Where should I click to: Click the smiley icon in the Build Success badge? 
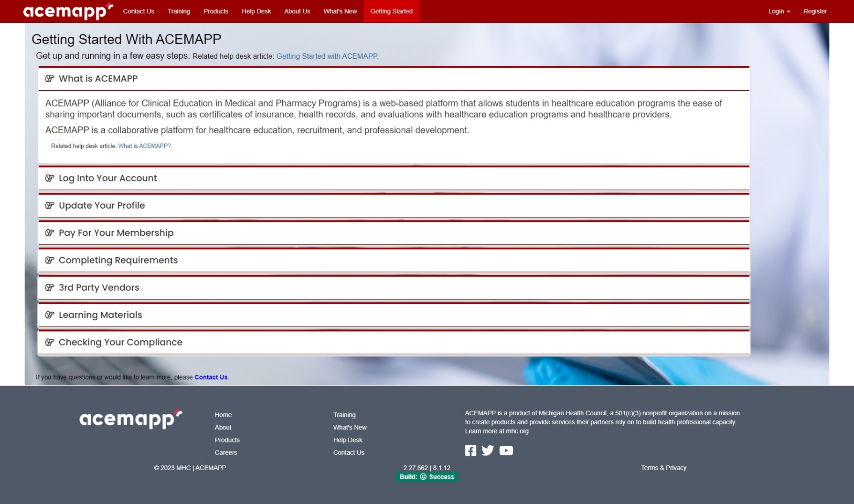click(423, 477)
